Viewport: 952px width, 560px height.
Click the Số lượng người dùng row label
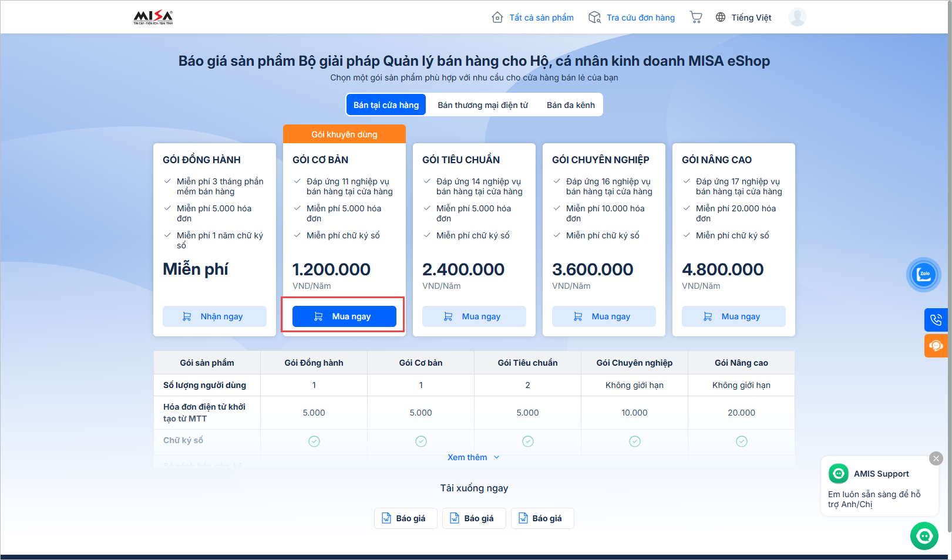(x=204, y=385)
